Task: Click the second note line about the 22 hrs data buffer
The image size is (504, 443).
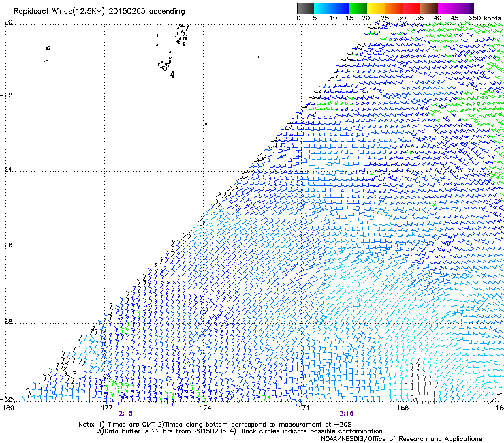Action: [x=240, y=431]
